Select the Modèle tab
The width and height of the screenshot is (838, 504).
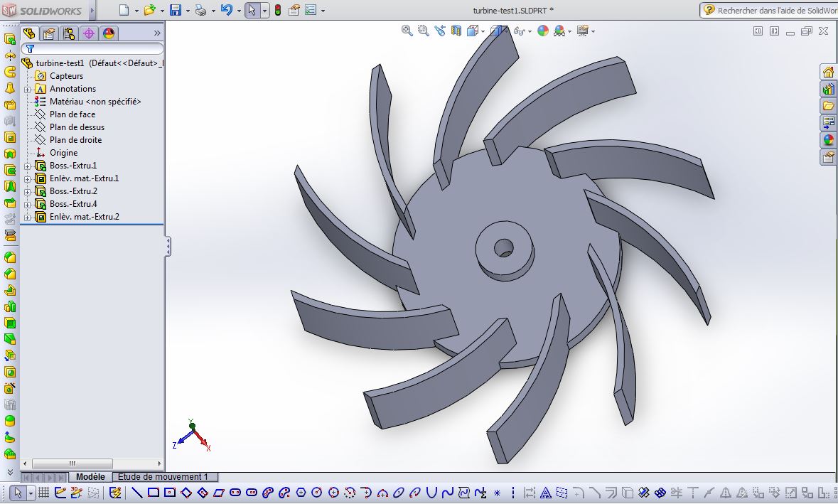(90, 476)
